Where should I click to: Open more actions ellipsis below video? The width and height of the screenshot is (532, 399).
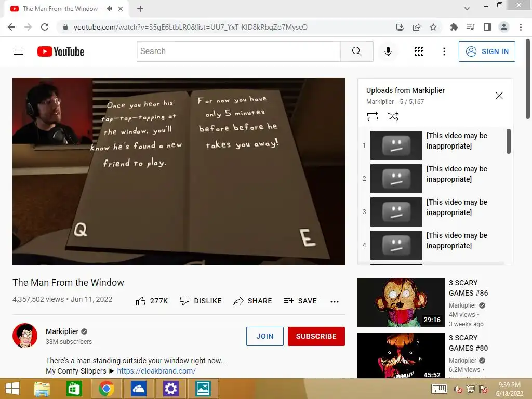[x=335, y=301]
